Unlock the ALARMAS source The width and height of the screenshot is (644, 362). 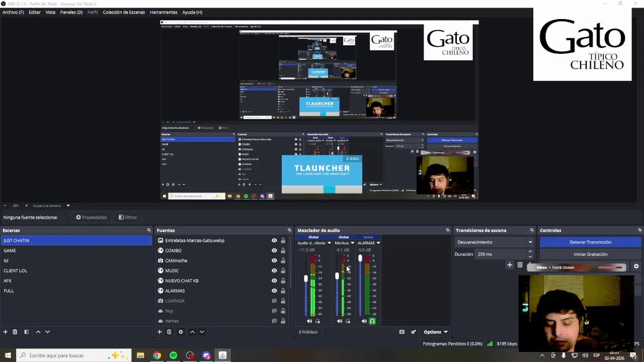pos(283,291)
